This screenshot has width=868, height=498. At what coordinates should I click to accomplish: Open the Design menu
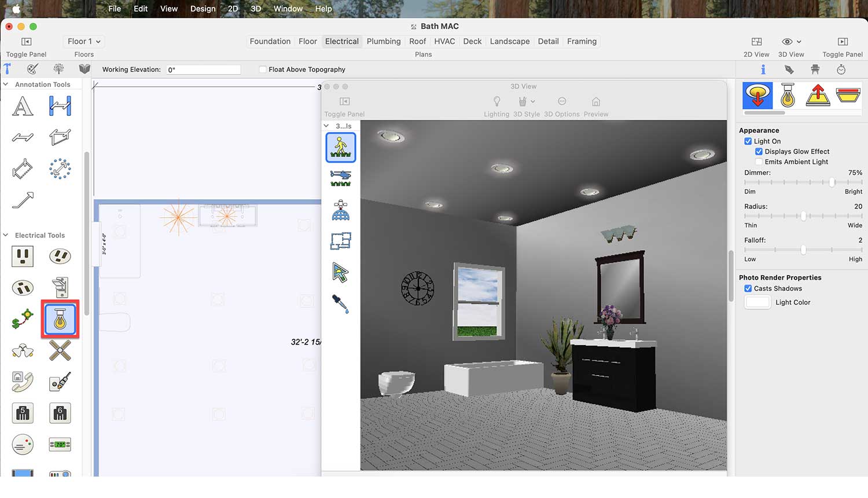pyautogui.click(x=203, y=9)
